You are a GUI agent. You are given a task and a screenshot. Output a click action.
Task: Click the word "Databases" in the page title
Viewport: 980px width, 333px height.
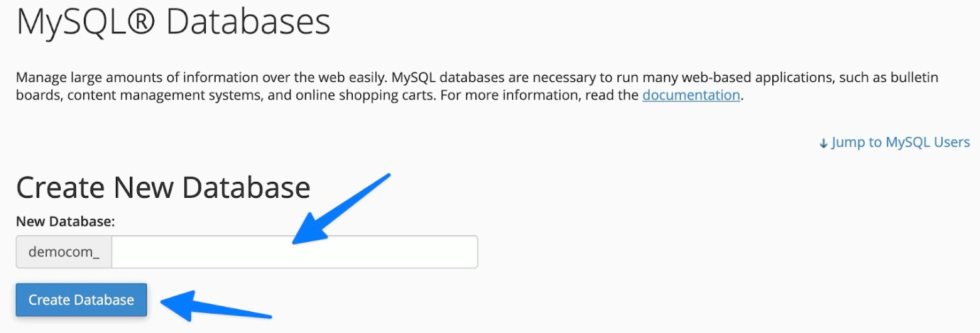pyautogui.click(x=248, y=22)
